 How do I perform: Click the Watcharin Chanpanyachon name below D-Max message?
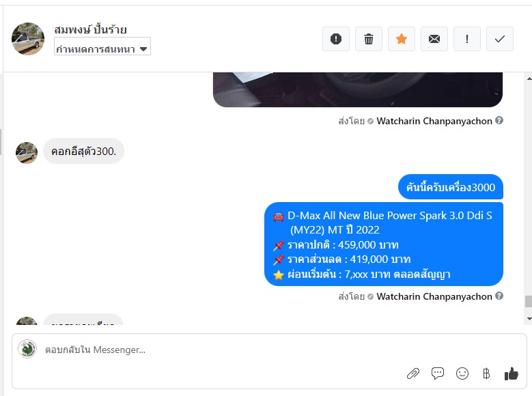[x=434, y=296]
